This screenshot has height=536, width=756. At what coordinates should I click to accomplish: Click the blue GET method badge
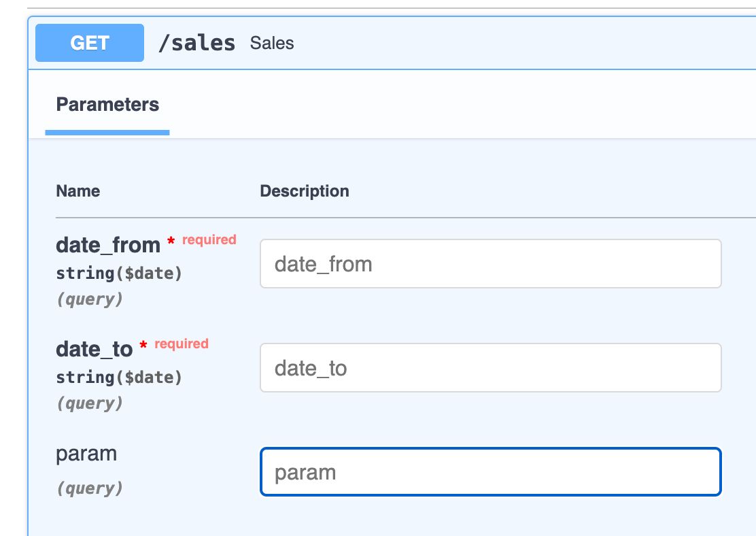pos(90,43)
